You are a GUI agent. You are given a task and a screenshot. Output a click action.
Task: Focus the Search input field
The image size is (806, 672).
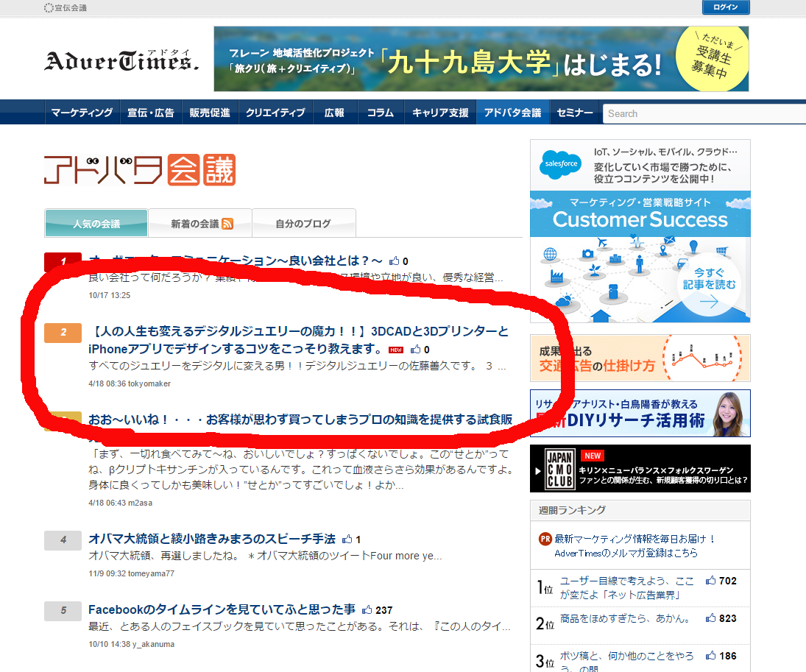704,113
